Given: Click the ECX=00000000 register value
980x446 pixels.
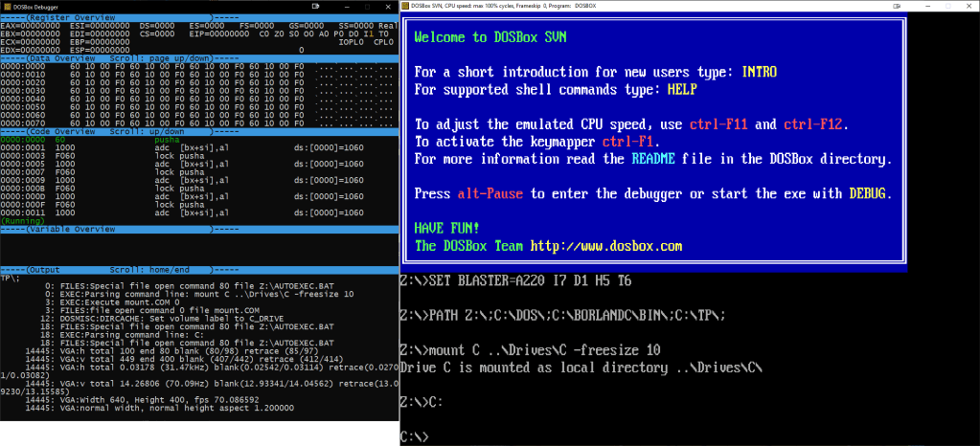Looking at the screenshot, I should click(30, 42).
